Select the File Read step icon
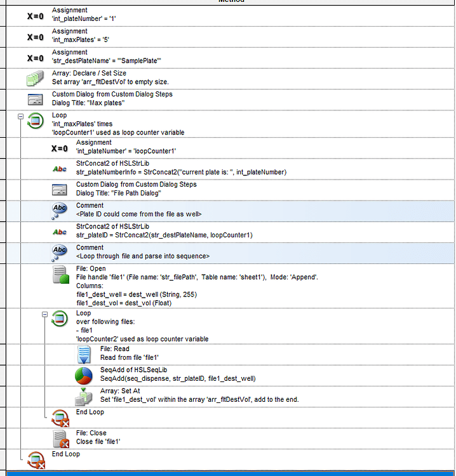The height and width of the screenshot is (476, 456). tap(84, 355)
